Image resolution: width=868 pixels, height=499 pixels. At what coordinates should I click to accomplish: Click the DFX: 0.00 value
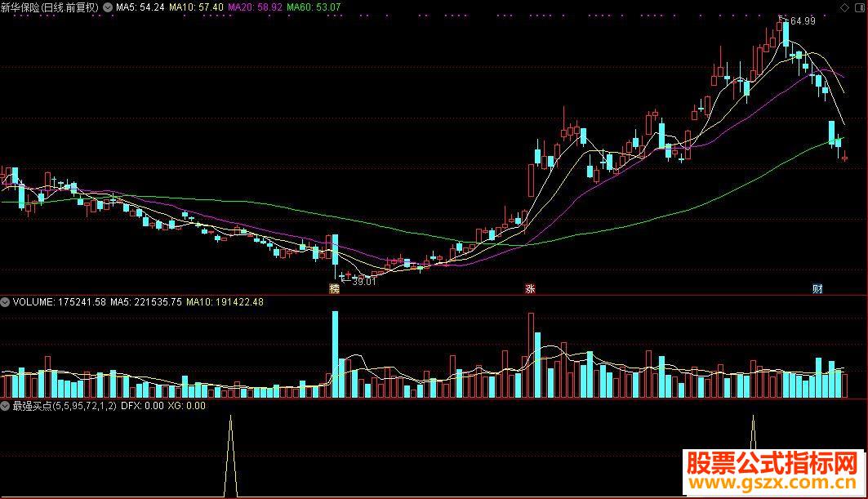point(142,406)
